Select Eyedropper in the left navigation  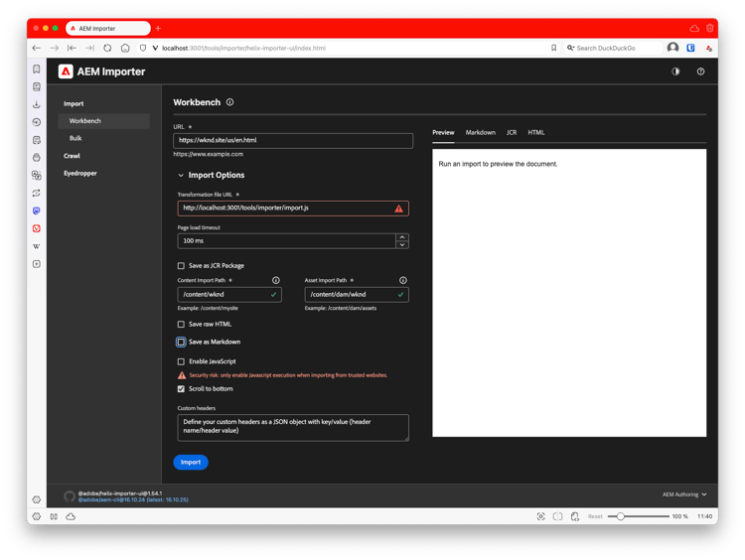(80, 174)
